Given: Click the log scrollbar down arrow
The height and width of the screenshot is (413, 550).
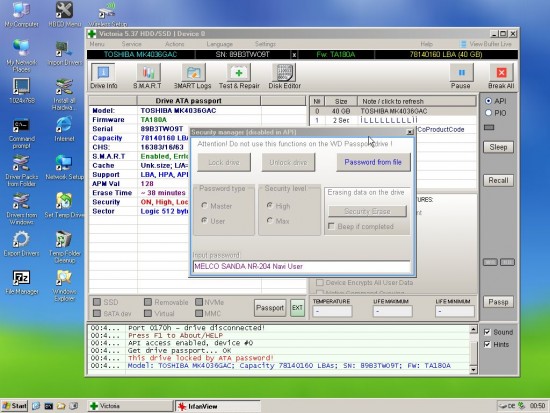Looking at the screenshot, I should tap(473, 370).
